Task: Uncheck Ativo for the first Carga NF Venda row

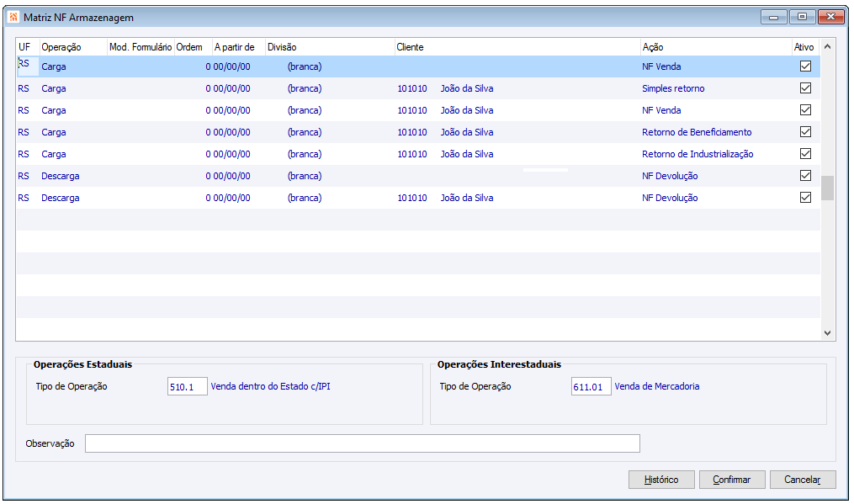Action: 805,66
